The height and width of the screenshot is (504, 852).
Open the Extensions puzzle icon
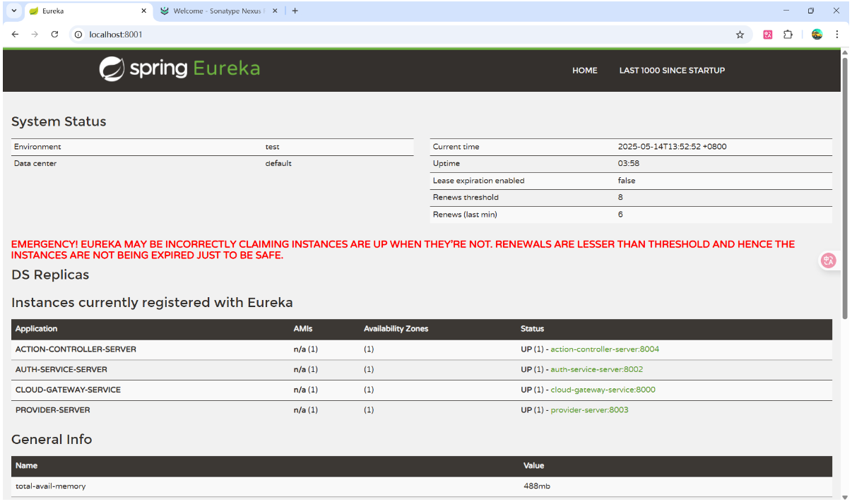point(788,34)
